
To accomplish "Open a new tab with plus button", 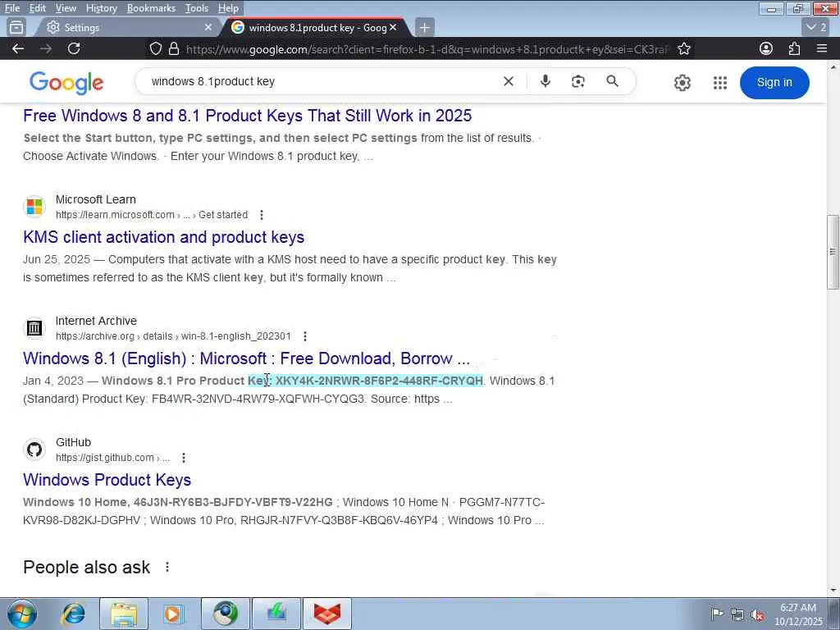I will coord(424,27).
